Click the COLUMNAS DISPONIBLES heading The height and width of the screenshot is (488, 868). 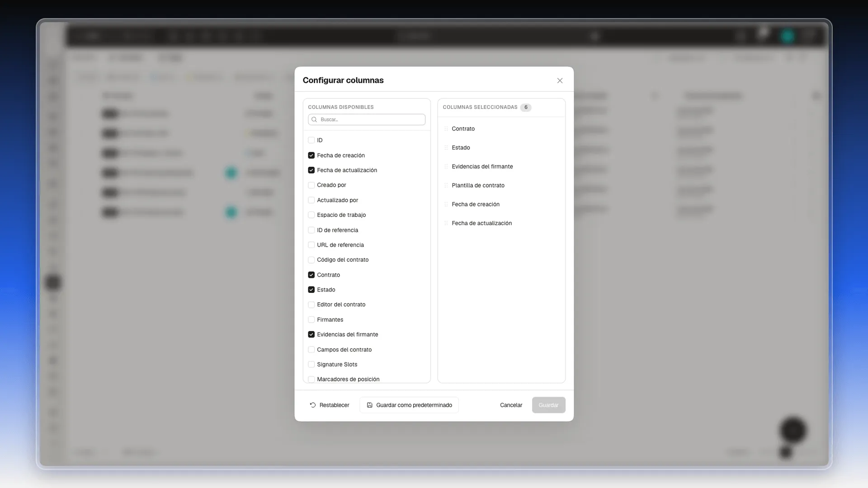coord(341,107)
